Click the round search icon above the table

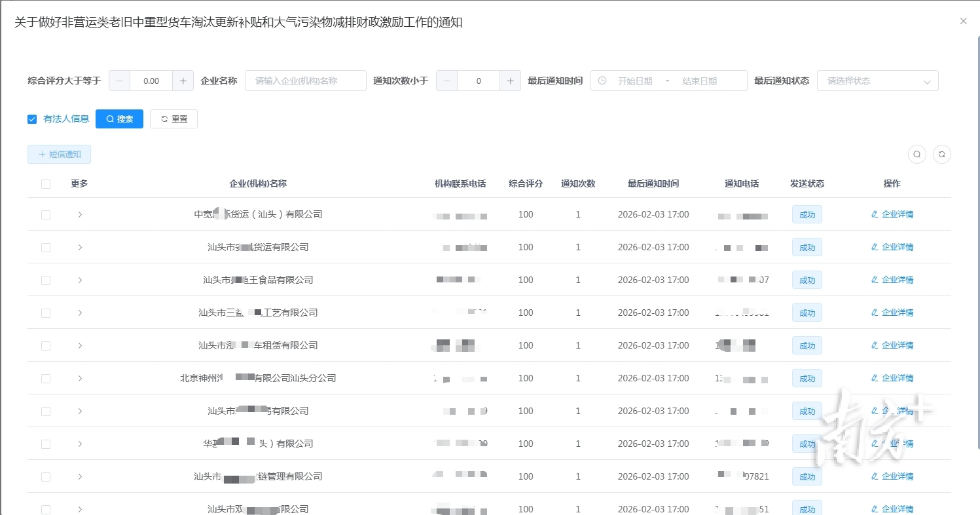click(917, 154)
